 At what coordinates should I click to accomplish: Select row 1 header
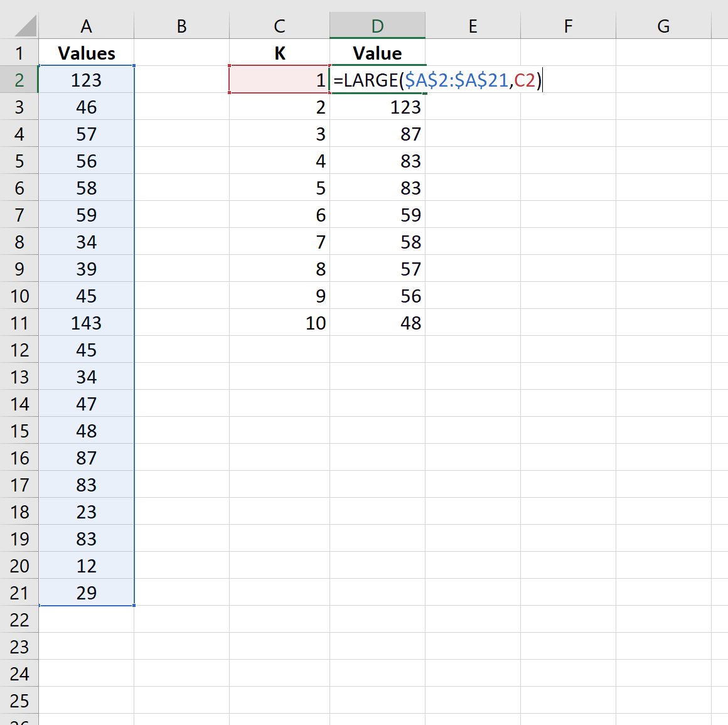tap(19, 53)
